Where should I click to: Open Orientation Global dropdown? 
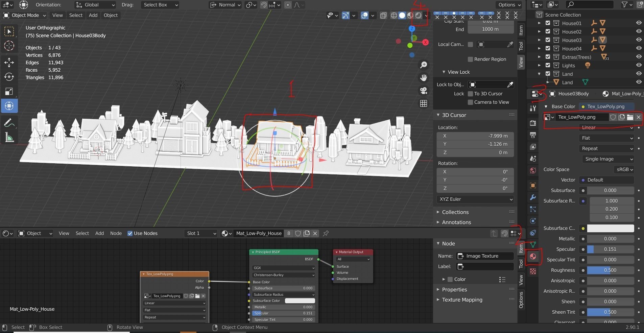coord(95,5)
